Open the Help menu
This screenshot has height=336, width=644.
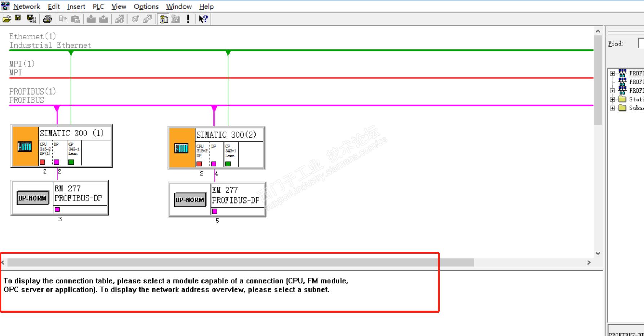tap(206, 6)
